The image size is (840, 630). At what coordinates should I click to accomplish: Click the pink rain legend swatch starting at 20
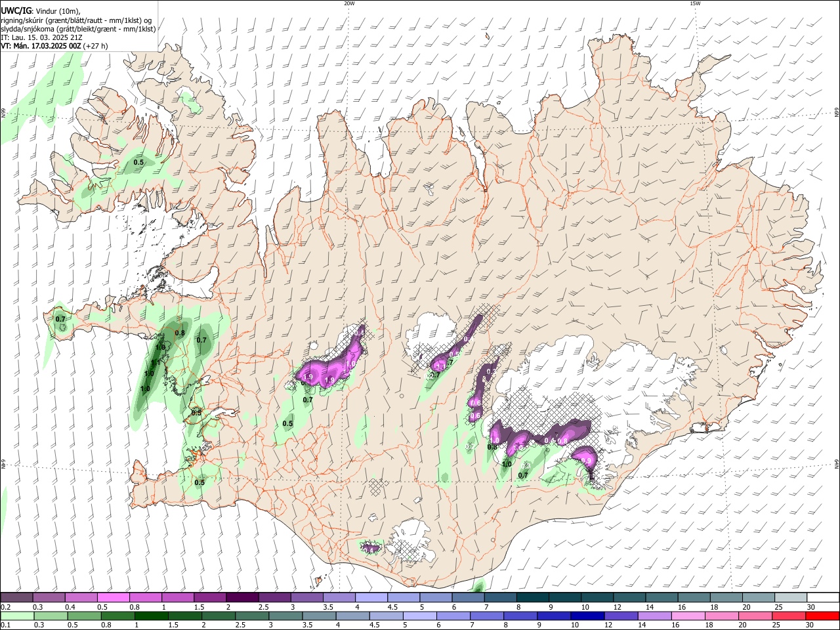click(756, 616)
